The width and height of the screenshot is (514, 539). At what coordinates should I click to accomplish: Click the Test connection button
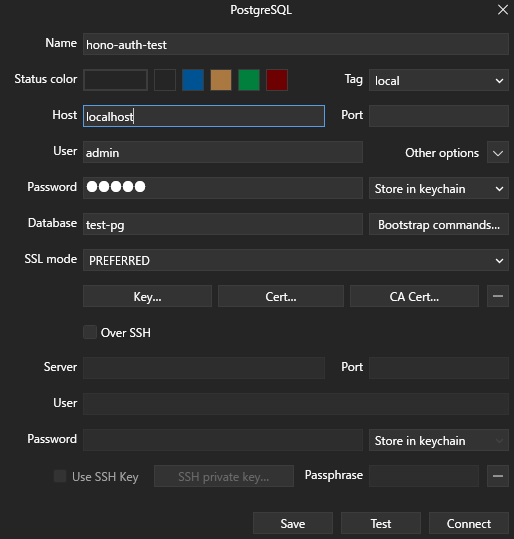(x=381, y=524)
